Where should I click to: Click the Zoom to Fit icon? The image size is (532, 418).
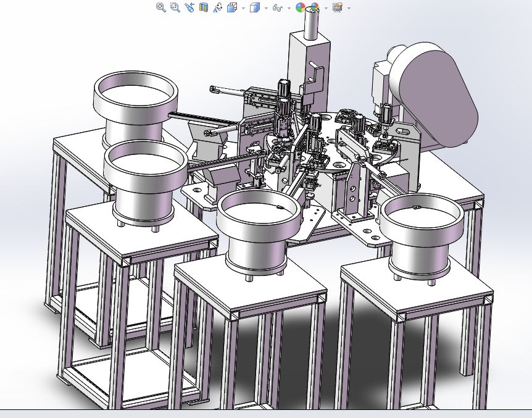tap(161, 7)
